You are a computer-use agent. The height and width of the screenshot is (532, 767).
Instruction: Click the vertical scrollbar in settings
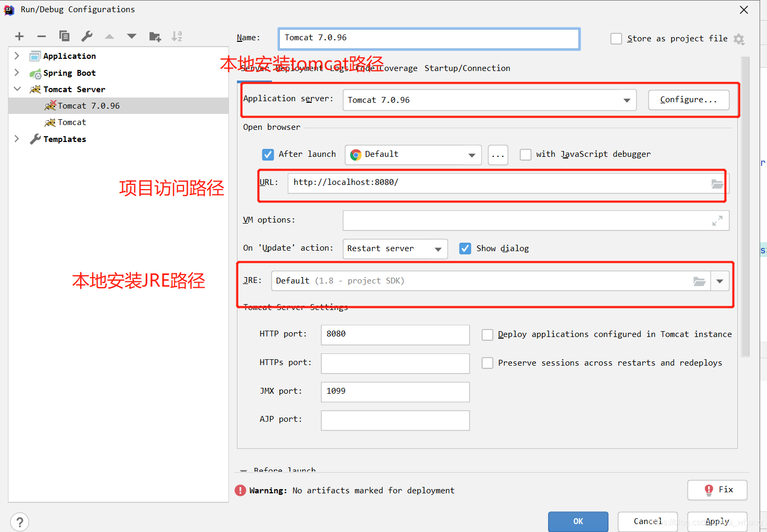(x=745, y=207)
